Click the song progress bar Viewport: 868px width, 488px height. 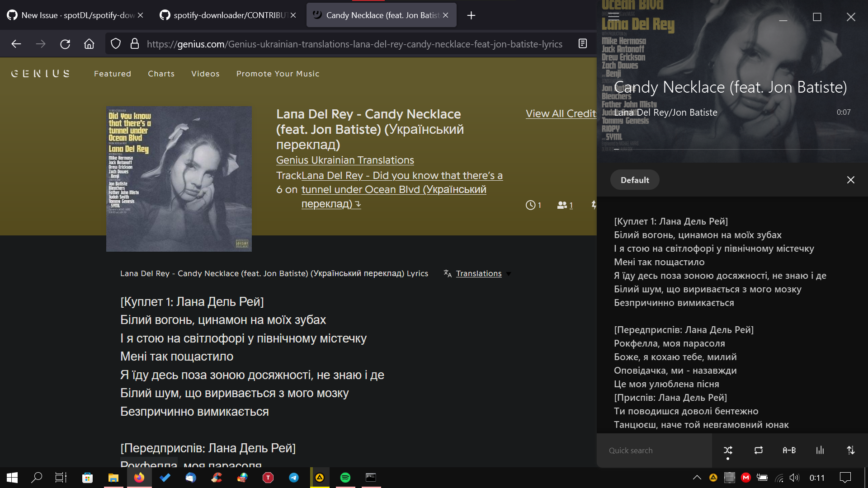732,149
